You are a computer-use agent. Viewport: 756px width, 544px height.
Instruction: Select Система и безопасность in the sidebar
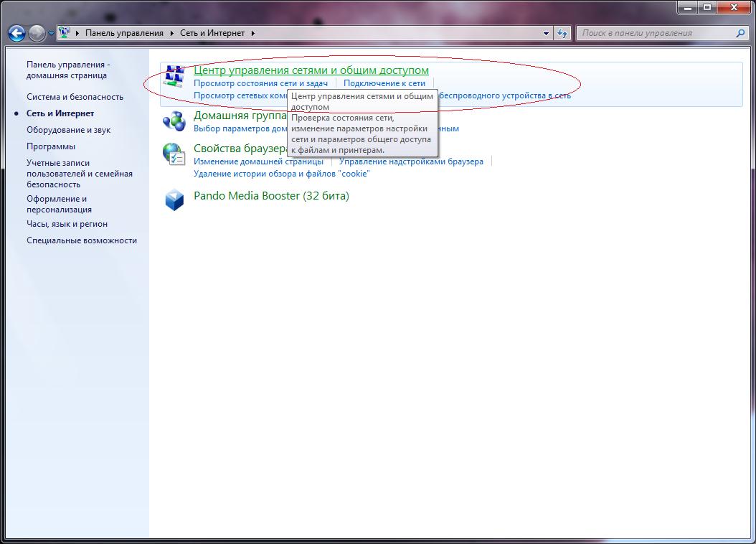pyautogui.click(x=75, y=97)
